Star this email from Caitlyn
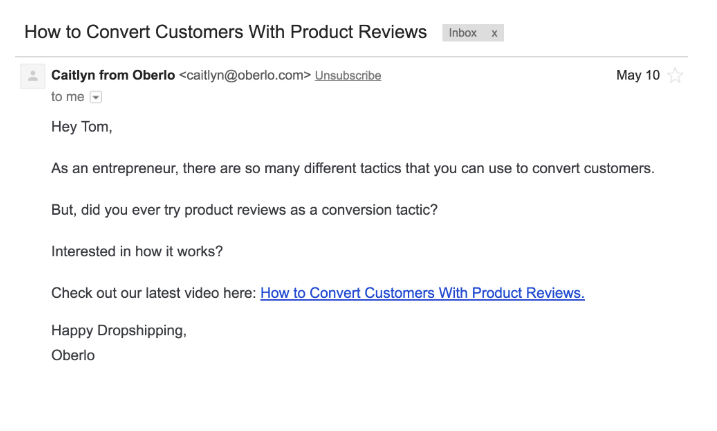This screenshot has width=717, height=431. [x=675, y=75]
